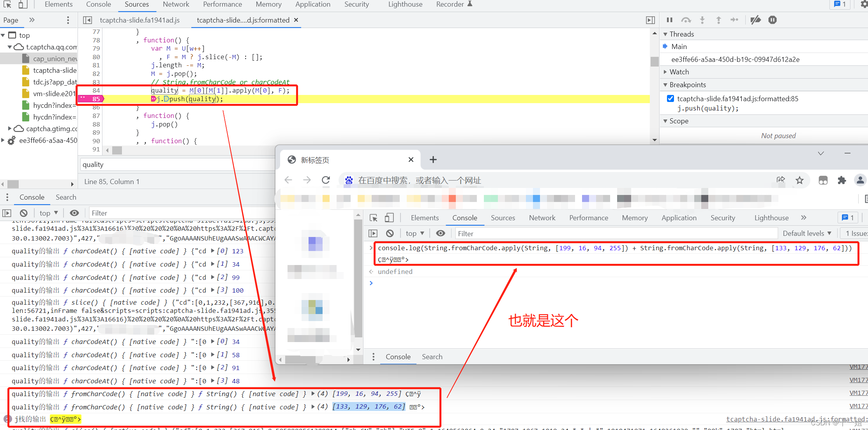Click the step into next function call icon
Screen dimensions: 868x430
point(702,20)
